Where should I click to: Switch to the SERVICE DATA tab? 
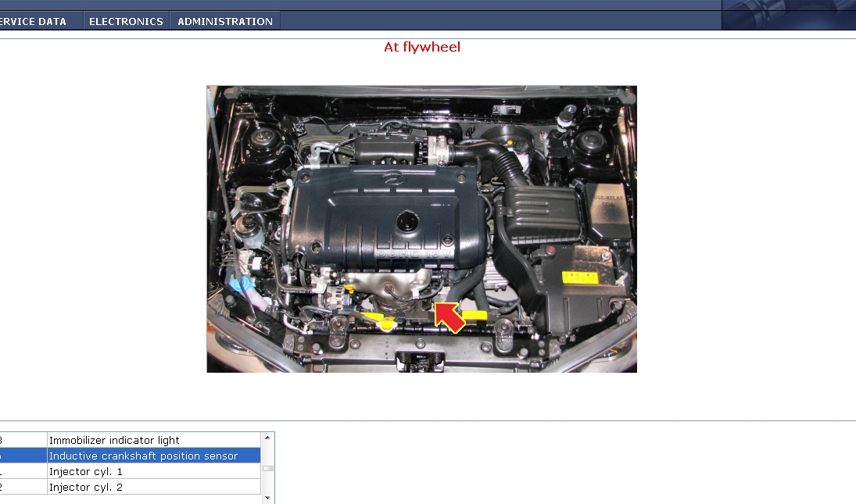tap(34, 21)
